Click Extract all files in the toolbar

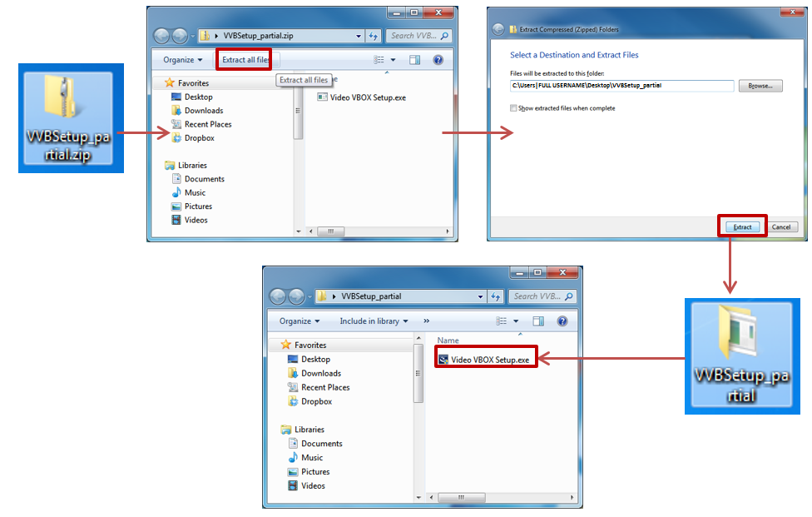click(x=245, y=60)
